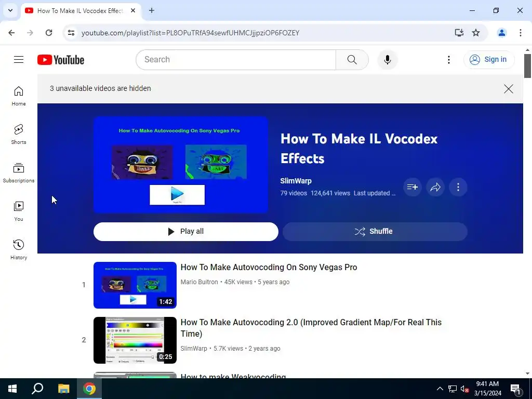Open the You section in sidebar
The image size is (532, 399).
pyautogui.click(x=19, y=211)
